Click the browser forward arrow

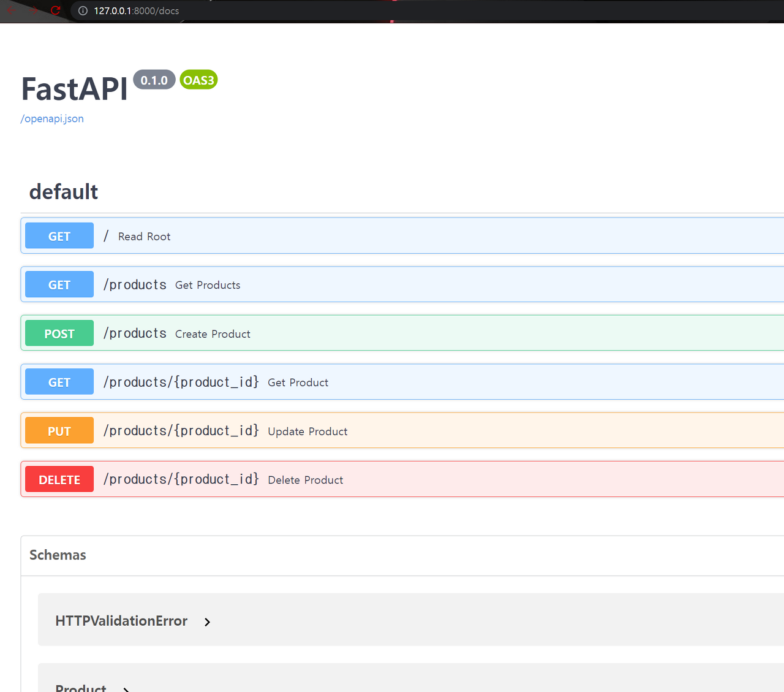(x=33, y=10)
